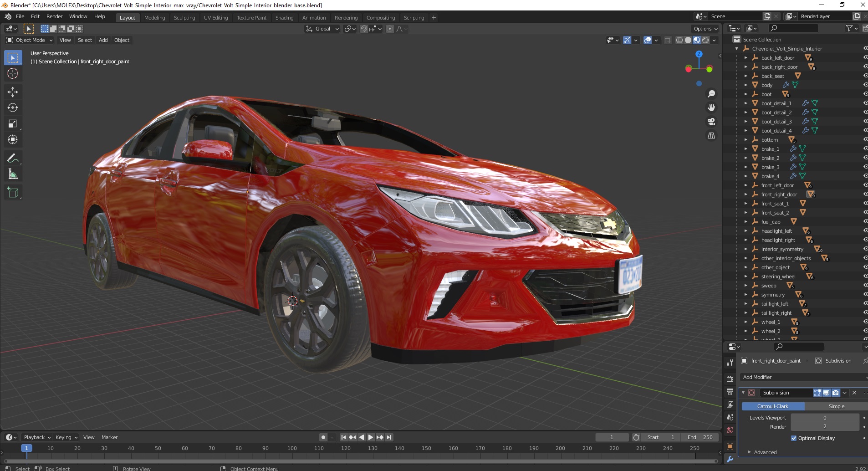The image size is (868, 471).
Task: Click the Blender logo app menu
Action: coord(8,16)
